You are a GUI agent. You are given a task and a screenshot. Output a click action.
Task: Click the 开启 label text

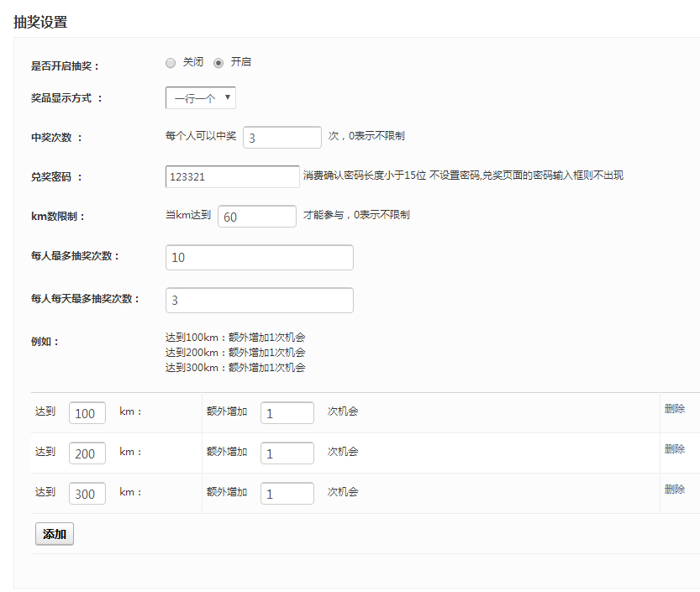tap(241, 62)
